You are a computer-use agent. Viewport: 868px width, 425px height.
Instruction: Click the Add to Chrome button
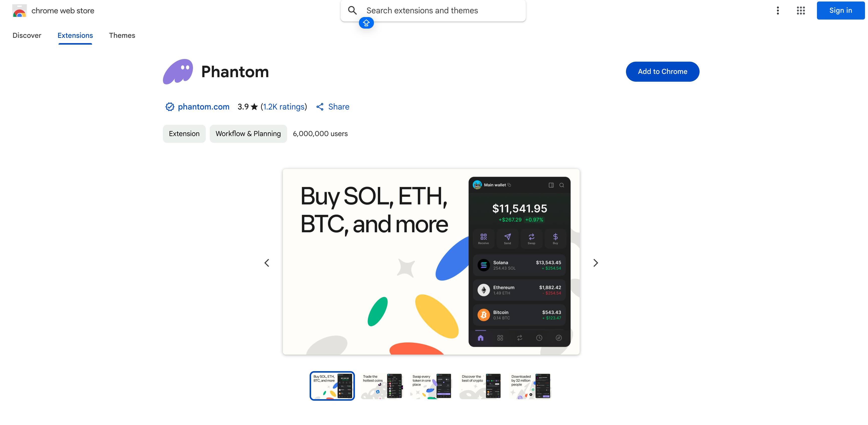[x=663, y=71]
